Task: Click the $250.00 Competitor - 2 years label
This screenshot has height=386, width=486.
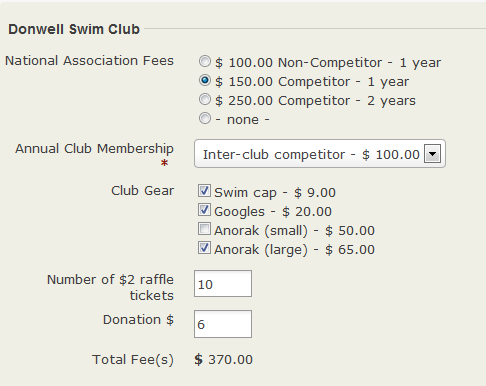Action: tap(315, 101)
